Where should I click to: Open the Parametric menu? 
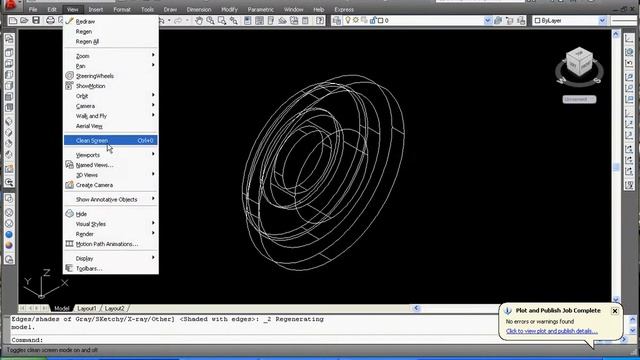(260, 9)
